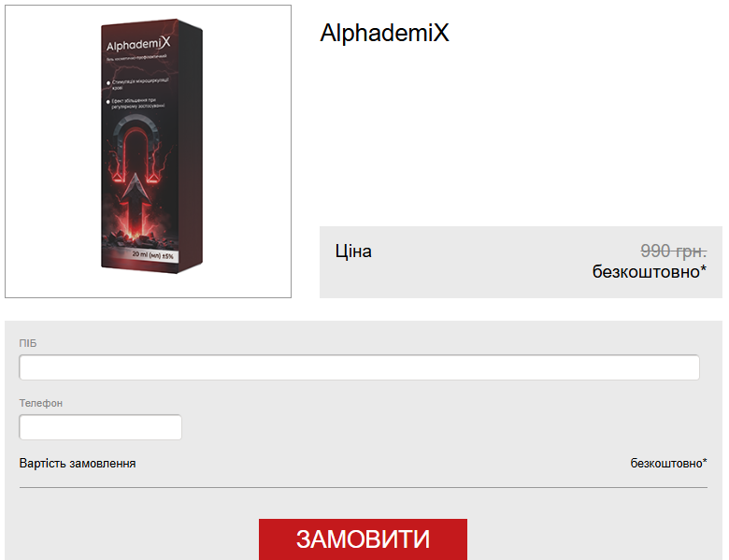Click the Телефон field label
Screen dimensions: 729x560
click(x=41, y=403)
